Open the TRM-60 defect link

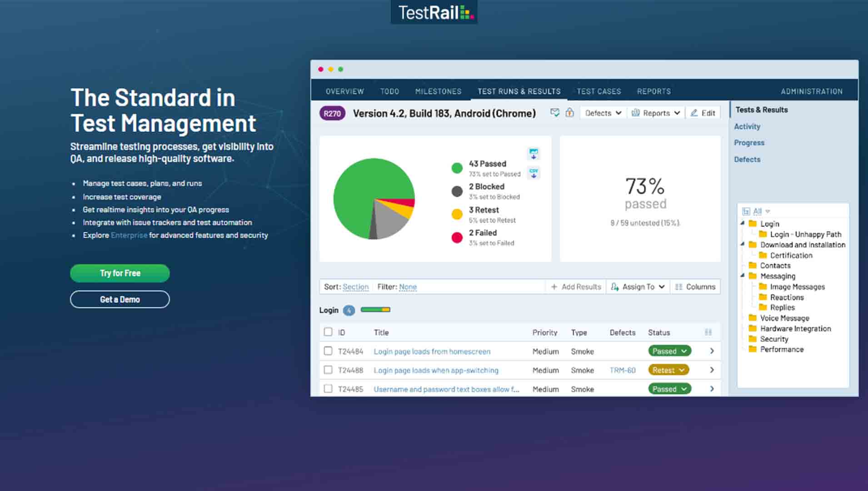pyautogui.click(x=623, y=370)
